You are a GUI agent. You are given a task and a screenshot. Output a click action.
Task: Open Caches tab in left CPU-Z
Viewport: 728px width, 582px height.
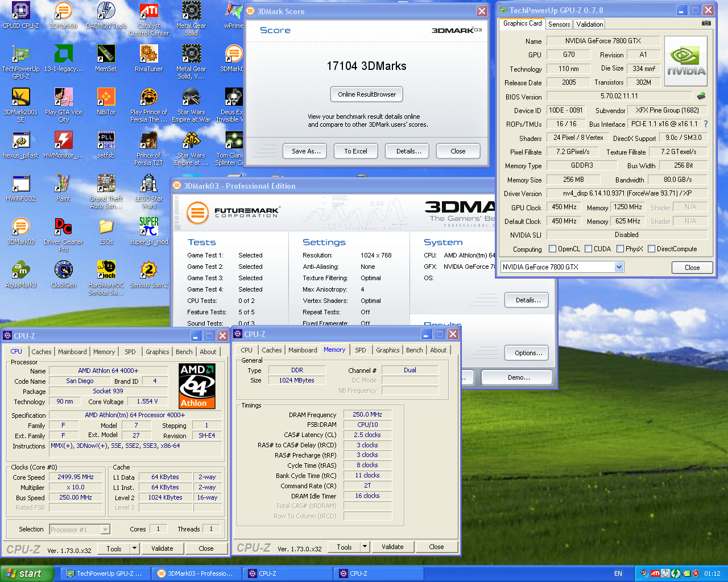tap(42, 352)
